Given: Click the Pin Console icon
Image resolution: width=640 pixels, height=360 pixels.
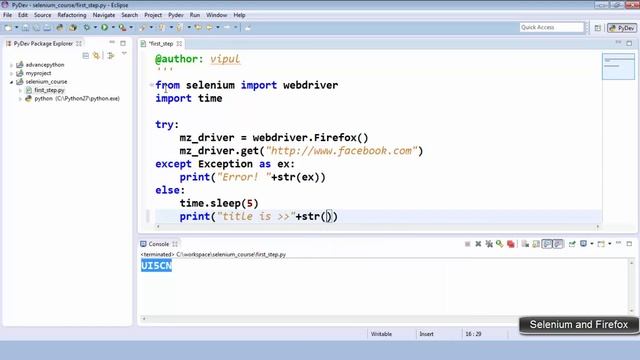Looking at the screenshot, I should [x=572, y=244].
